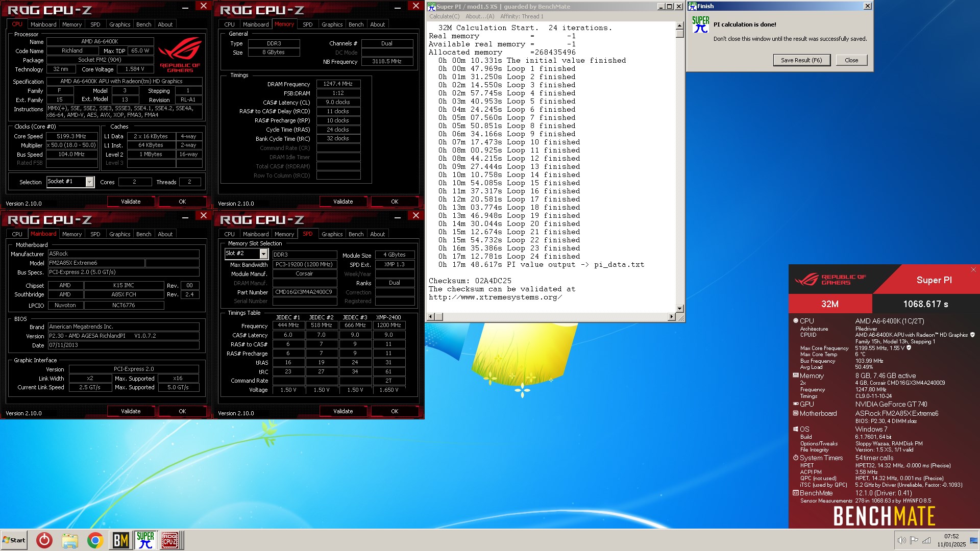Click the 32M label in BenchMate panel
This screenshot has height=551, width=980.
click(829, 304)
